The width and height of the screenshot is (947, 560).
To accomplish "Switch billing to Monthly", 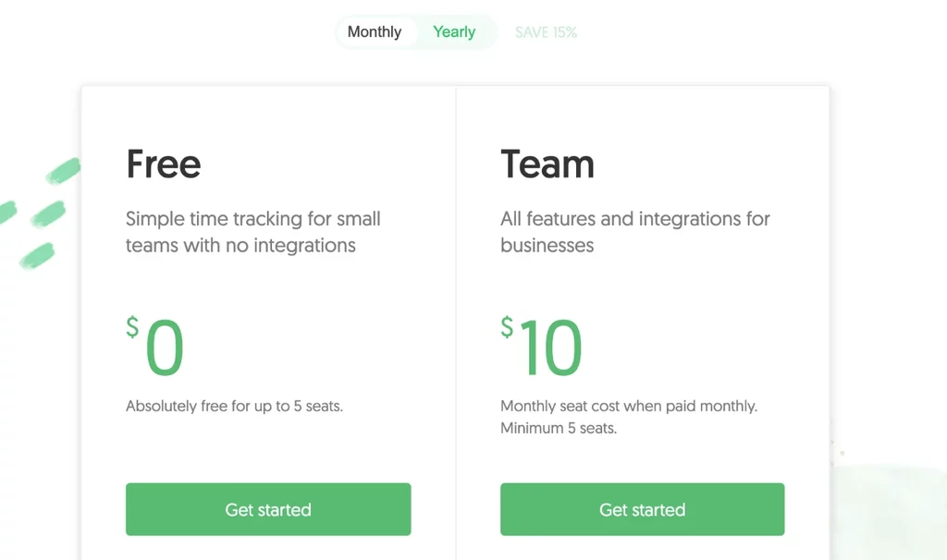I will point(375,32).
